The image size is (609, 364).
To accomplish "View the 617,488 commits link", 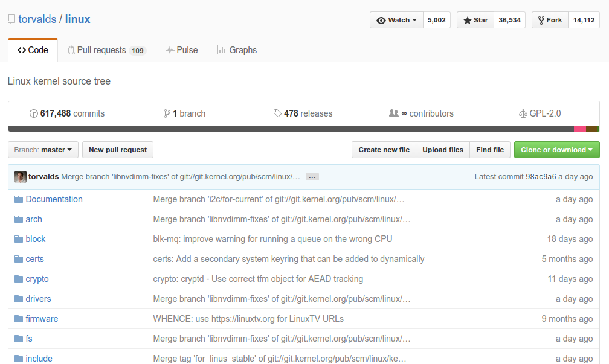I will [x=67, y=113].
